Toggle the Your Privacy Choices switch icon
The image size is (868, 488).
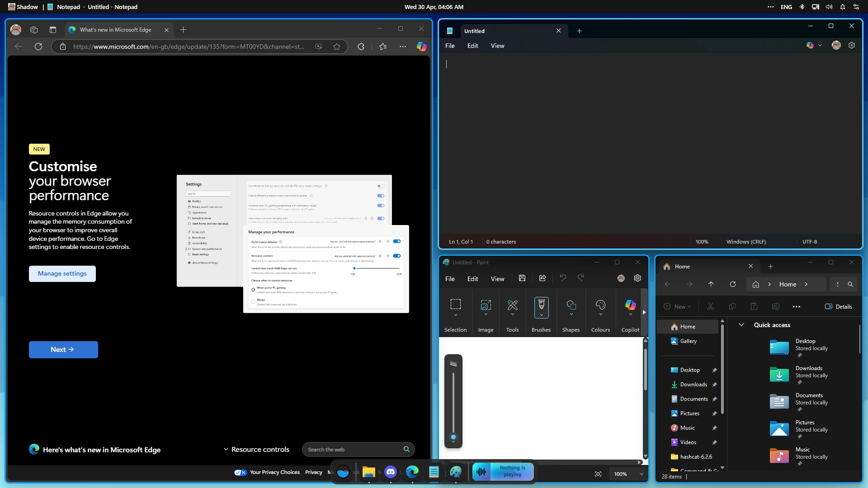point(240,472)
